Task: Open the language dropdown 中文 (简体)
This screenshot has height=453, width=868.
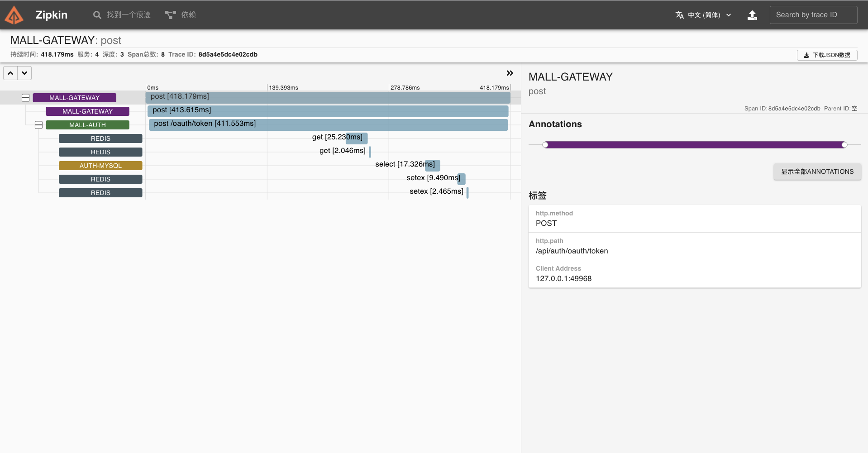Action: click(704, 15)
